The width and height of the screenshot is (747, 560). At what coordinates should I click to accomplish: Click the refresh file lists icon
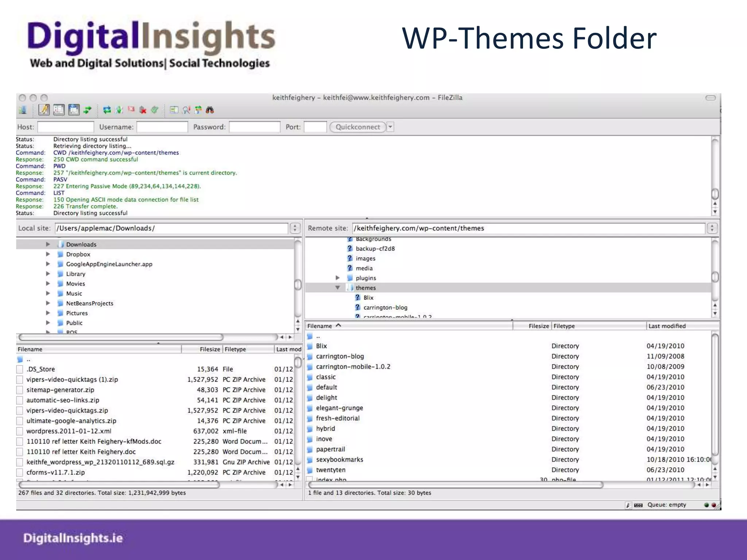click(x=107, y=110)
